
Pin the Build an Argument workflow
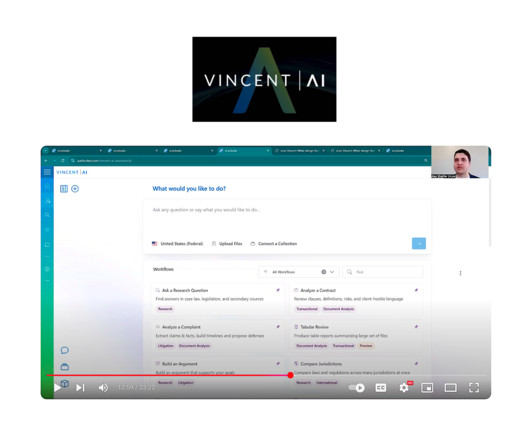[x=278, y=364]
